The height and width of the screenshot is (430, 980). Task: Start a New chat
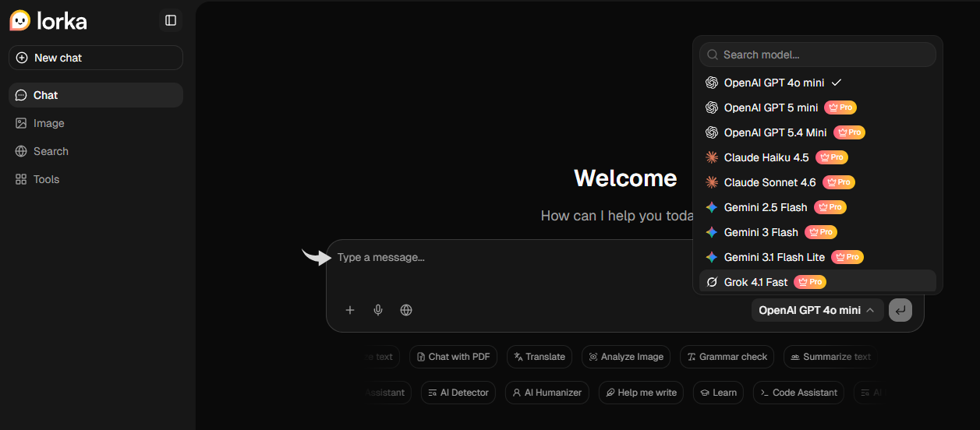[x=96, y=58]
